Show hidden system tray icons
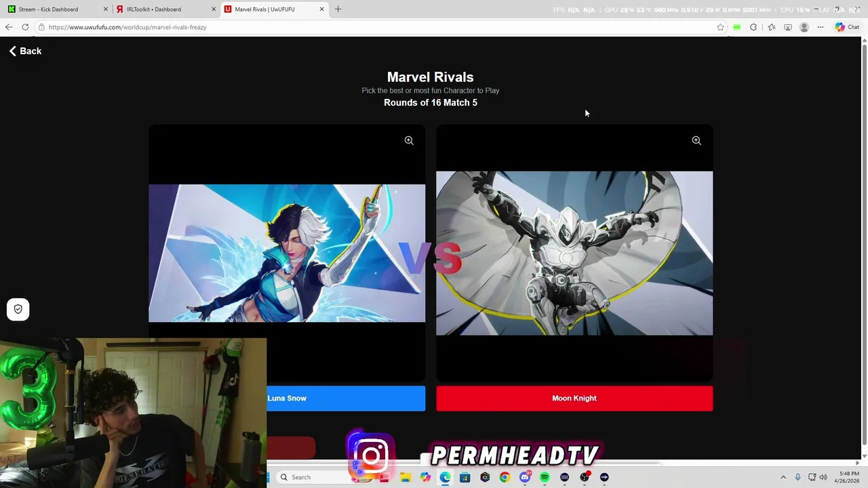This screenshot has width=868, height=488. 783,477
